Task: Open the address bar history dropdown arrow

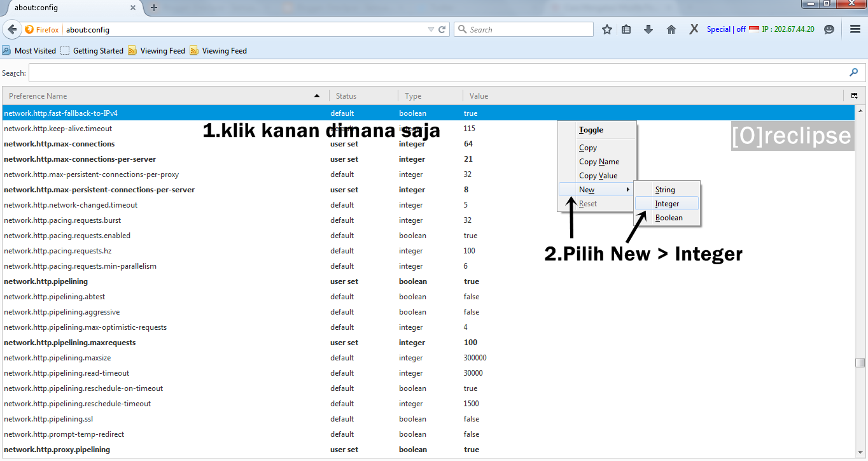Action: (431, 29)
